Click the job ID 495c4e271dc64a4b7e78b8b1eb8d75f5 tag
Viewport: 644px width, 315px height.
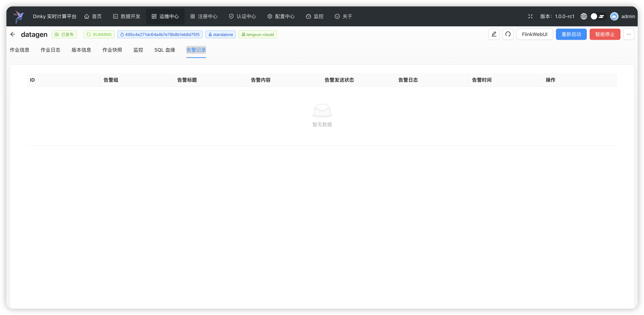coord(160,35)
